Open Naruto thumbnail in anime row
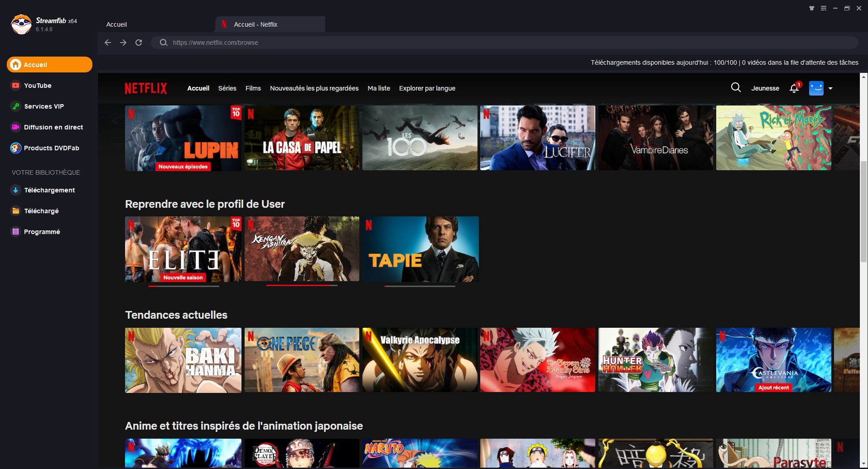This screenshot has height=469, width=868. pyautogui.click(x=420, y=453)
